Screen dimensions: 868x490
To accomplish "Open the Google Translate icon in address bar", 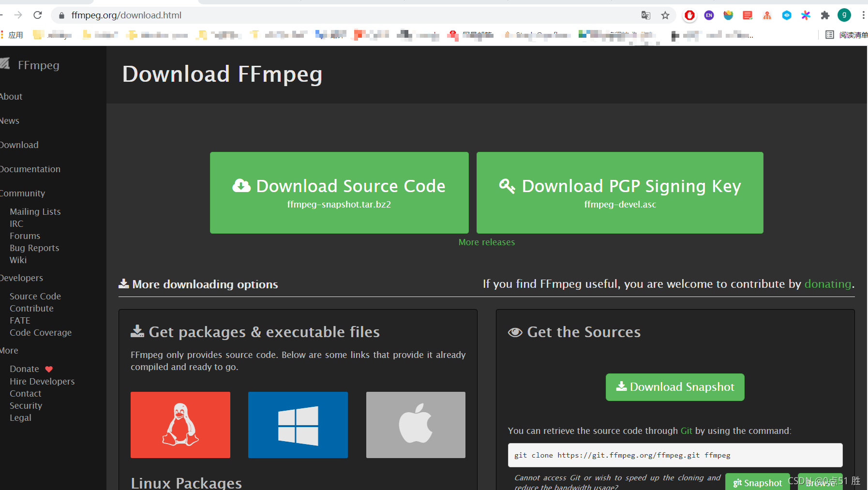I will pyautogui.click(x=645, y=15).
